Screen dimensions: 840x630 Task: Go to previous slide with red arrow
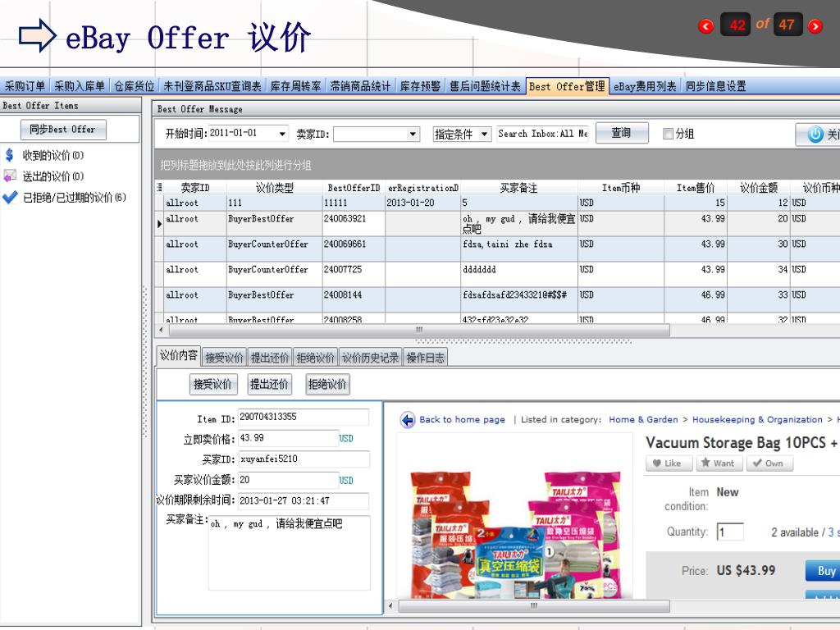pyautogui.click(x=706, y=25)
